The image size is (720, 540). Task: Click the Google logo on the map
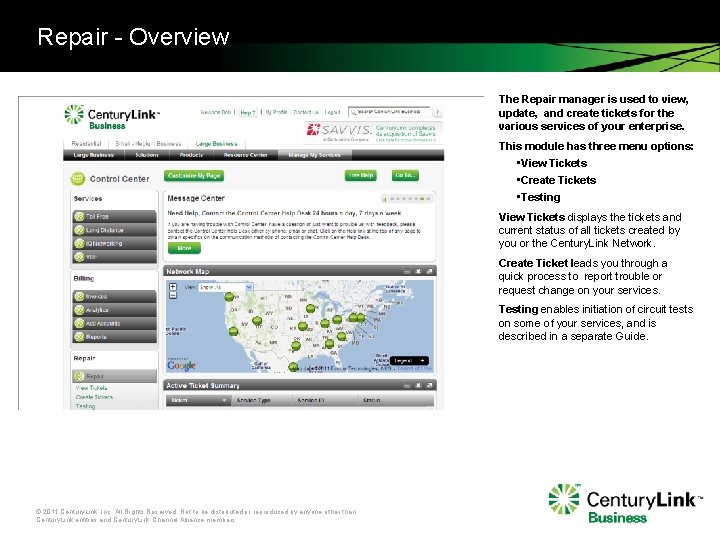point(181,365)
